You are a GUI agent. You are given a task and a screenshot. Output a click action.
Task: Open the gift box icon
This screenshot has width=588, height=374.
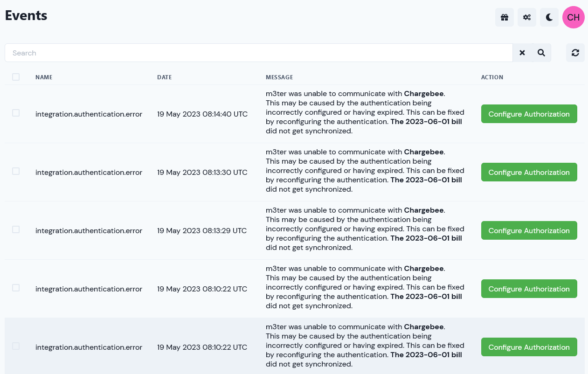505,17
